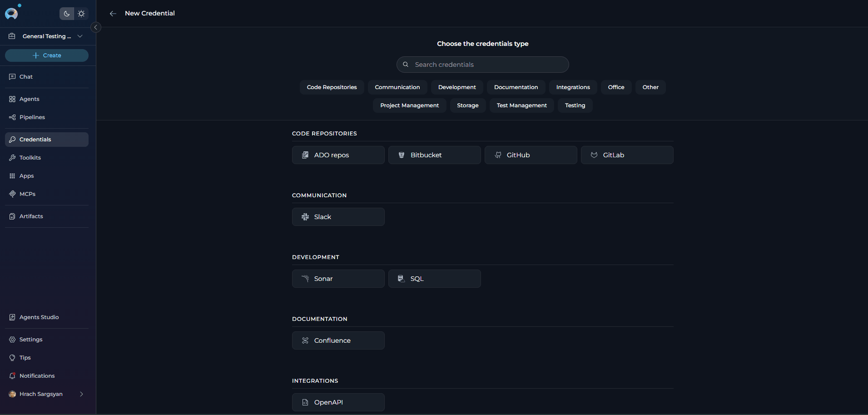Open the Tips entry
The image size is (868, 415).
[x=47, y=358]
